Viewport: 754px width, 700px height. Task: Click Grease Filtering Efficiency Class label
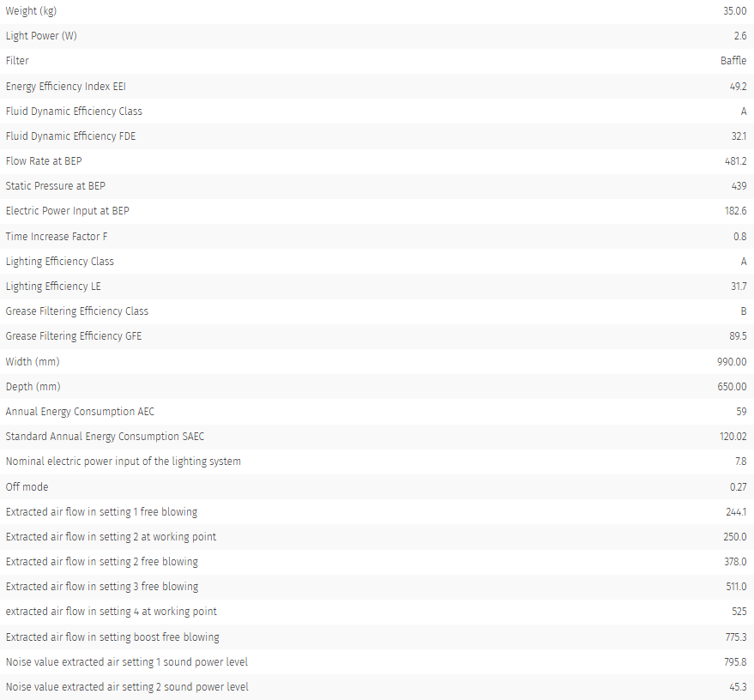point(77,311)
